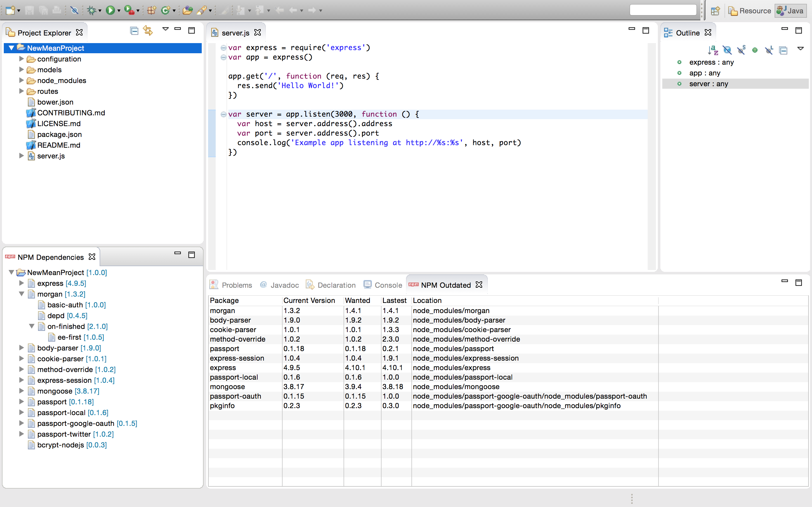The width and height of the screenshot is (812, 507).
Task: Toggle Link with Editor in Project Explorer
Action: 148,31
